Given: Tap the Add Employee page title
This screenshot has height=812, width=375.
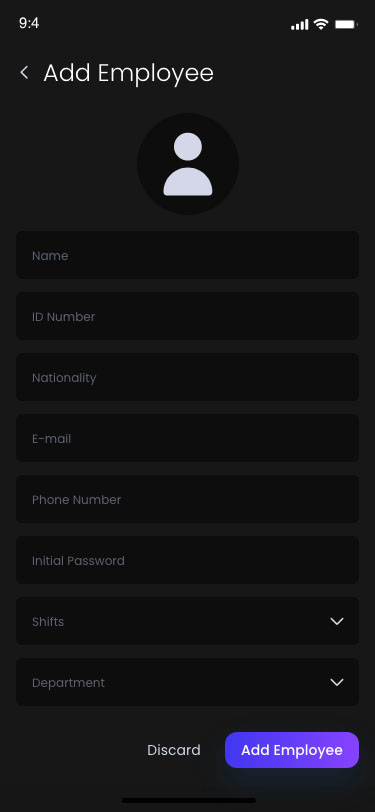Looking at the screenshot, I should click(128, 73).
